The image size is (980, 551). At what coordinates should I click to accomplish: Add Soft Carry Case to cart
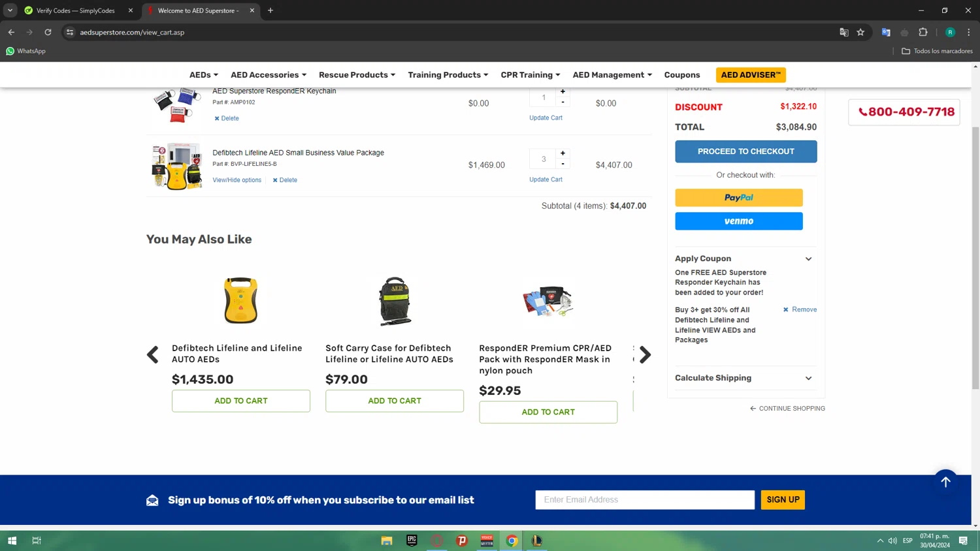pos(395,401)
